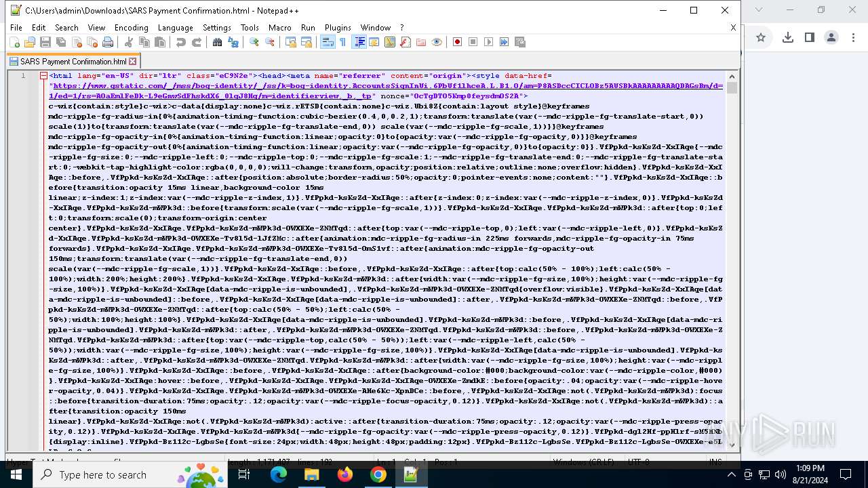Create a new document with the New icon
The width and height of the screenshot is (868, 488).
(14, 42)
